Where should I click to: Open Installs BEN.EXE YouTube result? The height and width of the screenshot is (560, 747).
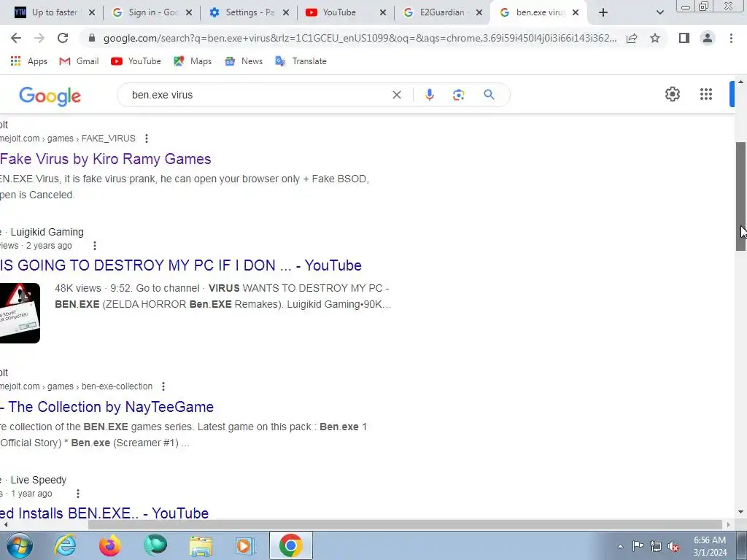pos(104,513)
